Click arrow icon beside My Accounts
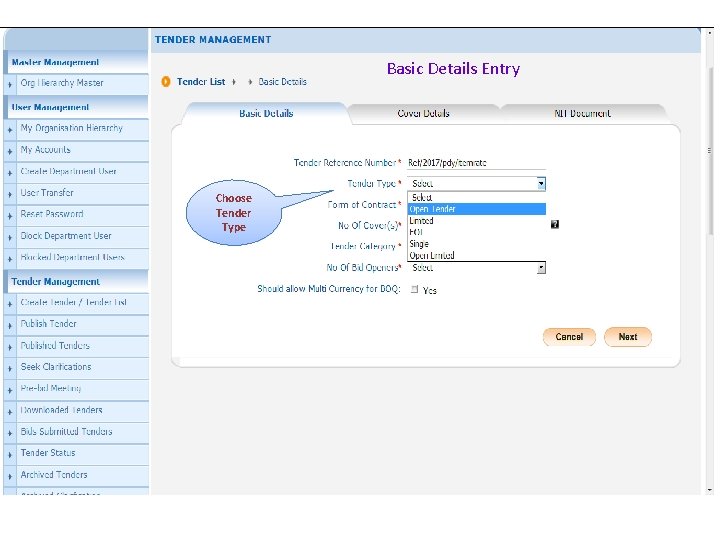This screenshot has height=540, width=720. click(10, 152)
